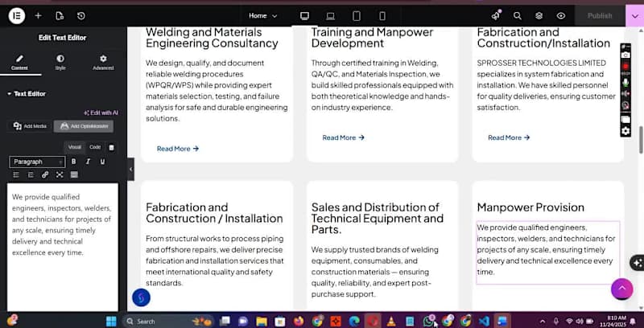Viewport: 644px width, 328px height.
Task: Switch to Tablet responsive view
Action: pos(357,16)
